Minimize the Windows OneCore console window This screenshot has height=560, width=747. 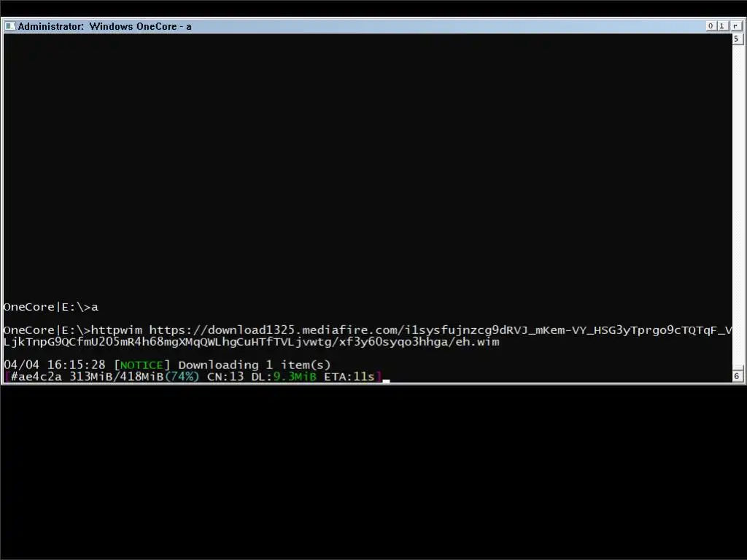point(711,26)
